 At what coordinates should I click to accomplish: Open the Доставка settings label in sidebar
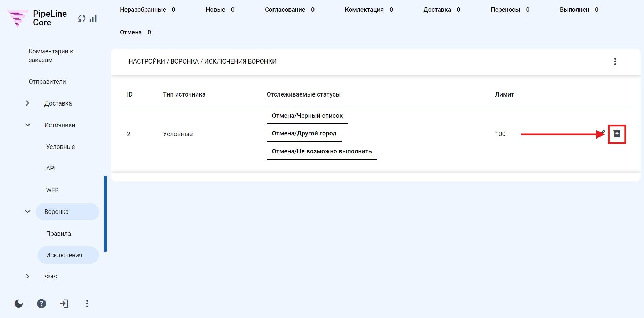(58, 103)
